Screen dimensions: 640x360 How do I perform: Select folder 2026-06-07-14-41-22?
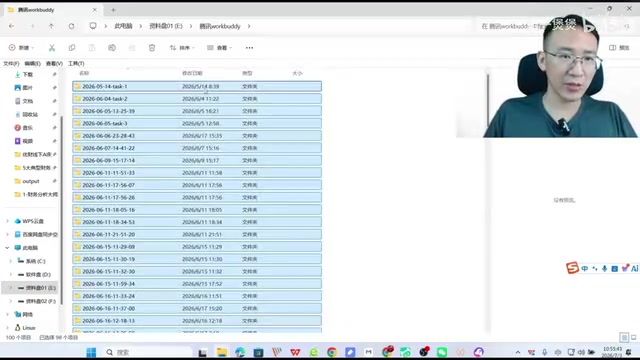click(x=197, y=148)
